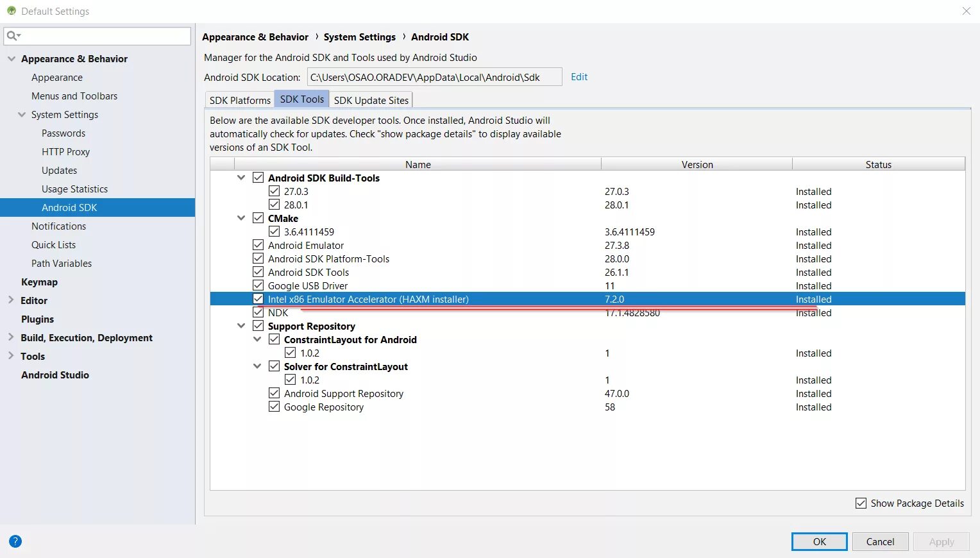The width and height of the screenshot is (980, 558).
Task: Toggle Solver for ConstraintLayout checkbox
Action: tap(274, 366)
